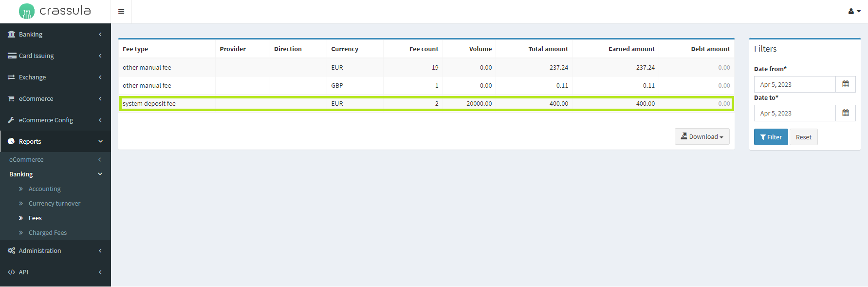Open the user profile icon menu

854,11
